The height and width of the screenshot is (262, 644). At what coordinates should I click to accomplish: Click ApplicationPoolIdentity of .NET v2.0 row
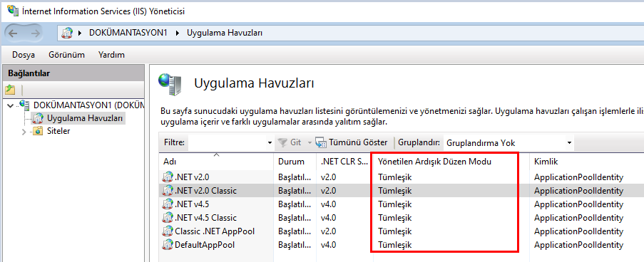pyautogui.click(x=578, y=177)
